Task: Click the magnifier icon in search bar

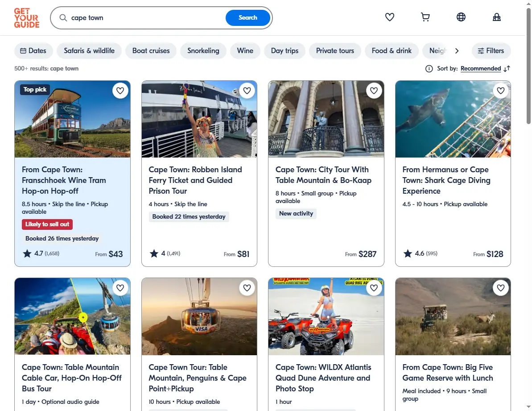Action: (63, 18)
